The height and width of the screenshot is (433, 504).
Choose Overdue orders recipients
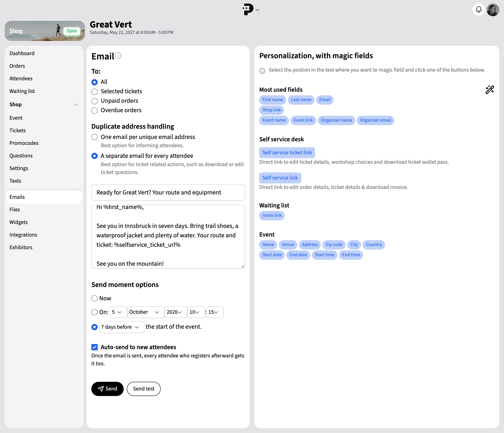coord(95,111)
